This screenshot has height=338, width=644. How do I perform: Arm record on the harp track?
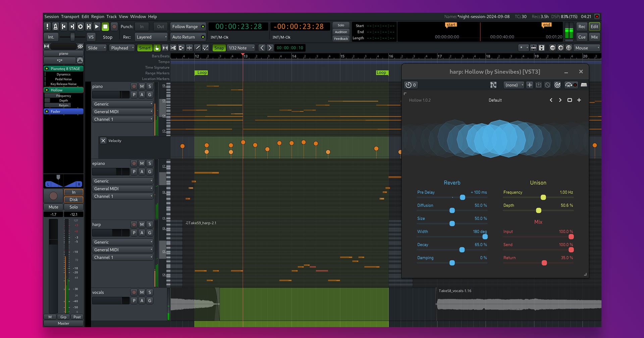click(134, 225)
